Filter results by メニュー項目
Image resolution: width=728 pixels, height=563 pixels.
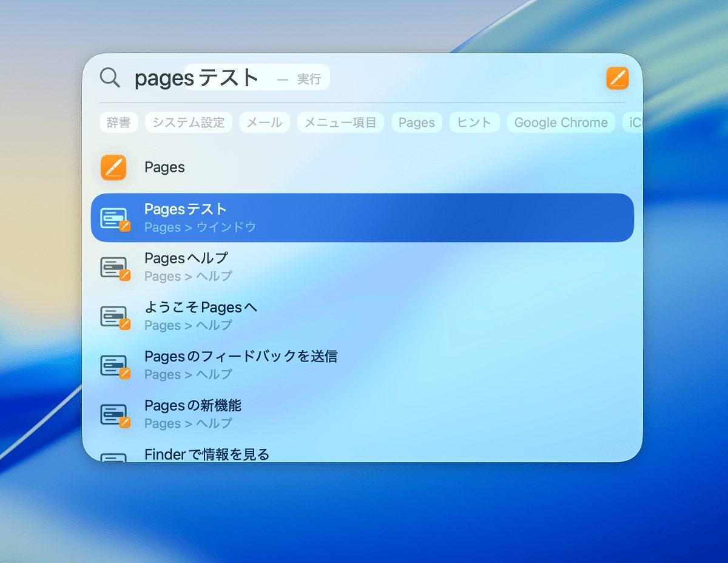340,123
